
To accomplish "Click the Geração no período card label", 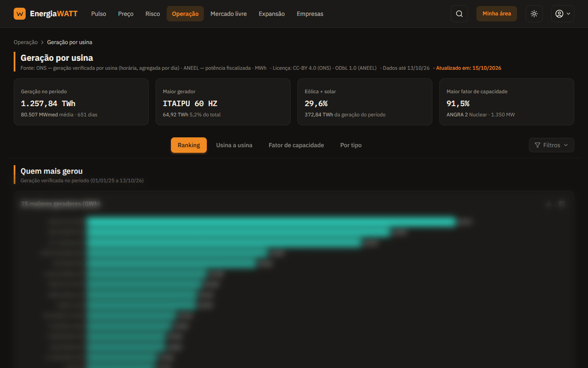I will tap(44, 92).
